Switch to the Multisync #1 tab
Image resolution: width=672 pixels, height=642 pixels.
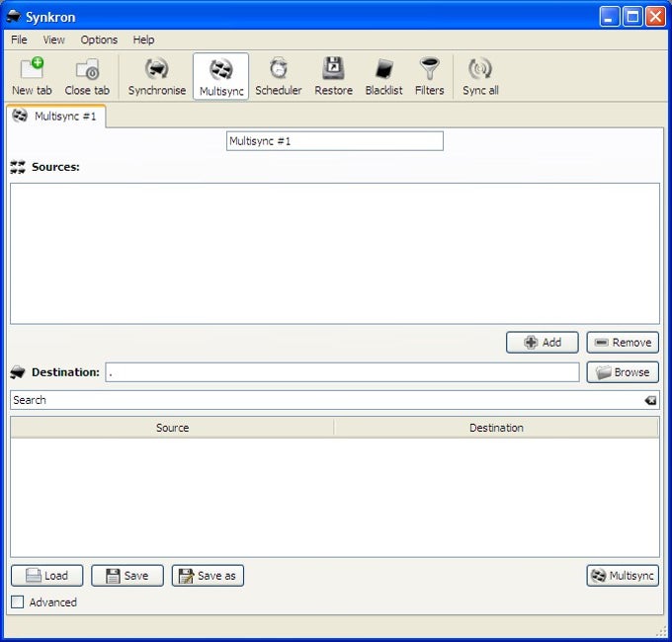click(55, 117)
